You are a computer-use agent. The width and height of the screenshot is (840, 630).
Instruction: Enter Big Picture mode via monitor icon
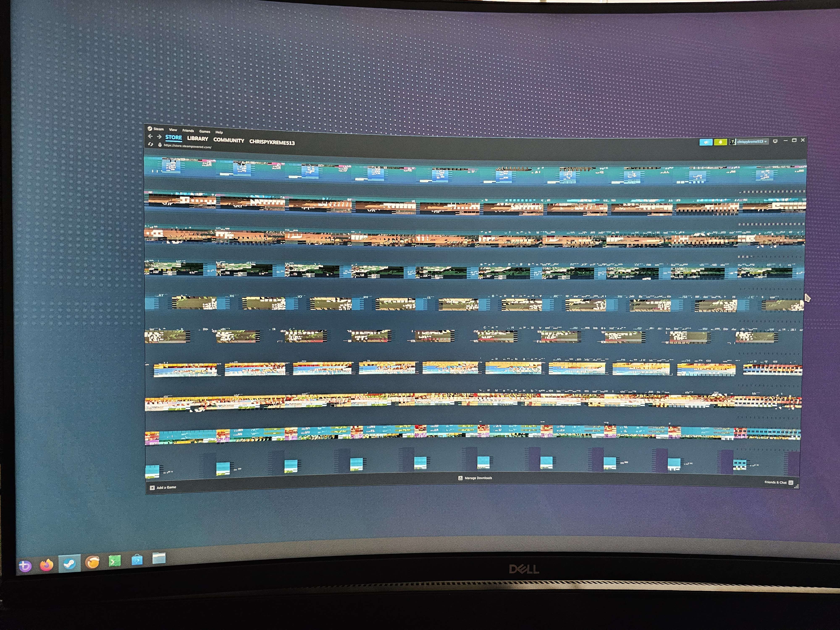click(775, 141)
